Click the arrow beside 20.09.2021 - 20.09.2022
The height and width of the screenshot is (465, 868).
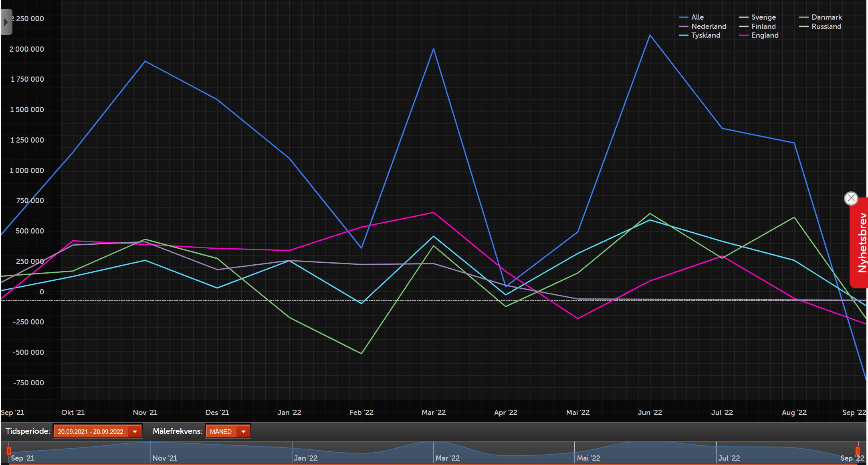tap(135, 431)
